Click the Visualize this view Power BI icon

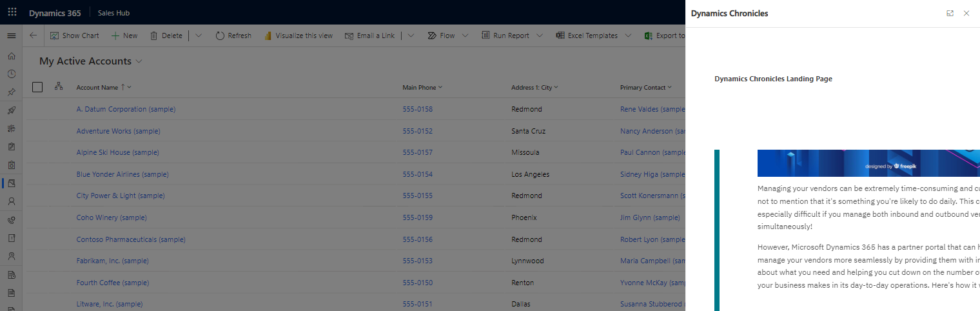268,35
